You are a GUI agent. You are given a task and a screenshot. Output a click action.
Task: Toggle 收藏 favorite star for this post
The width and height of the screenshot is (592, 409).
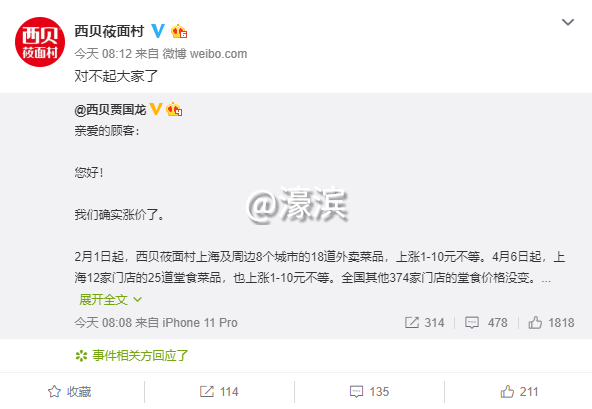(x=69, y=392)
